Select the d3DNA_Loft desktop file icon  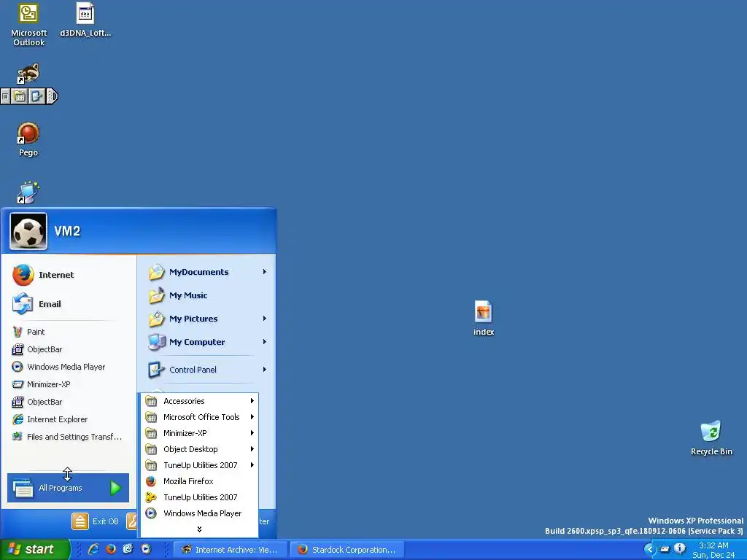85,20
